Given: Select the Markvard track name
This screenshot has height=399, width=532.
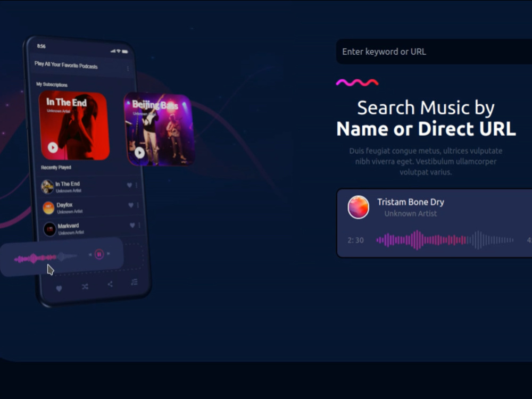Looking at the screenshot, I should pyautogui.click(x=68, y=226).
